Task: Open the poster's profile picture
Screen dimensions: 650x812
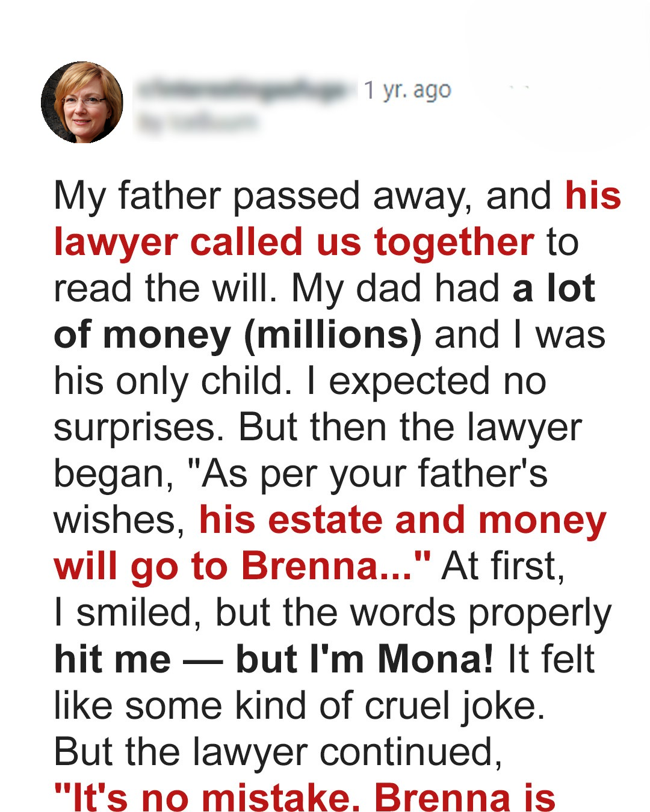Action: click(82, 102)
